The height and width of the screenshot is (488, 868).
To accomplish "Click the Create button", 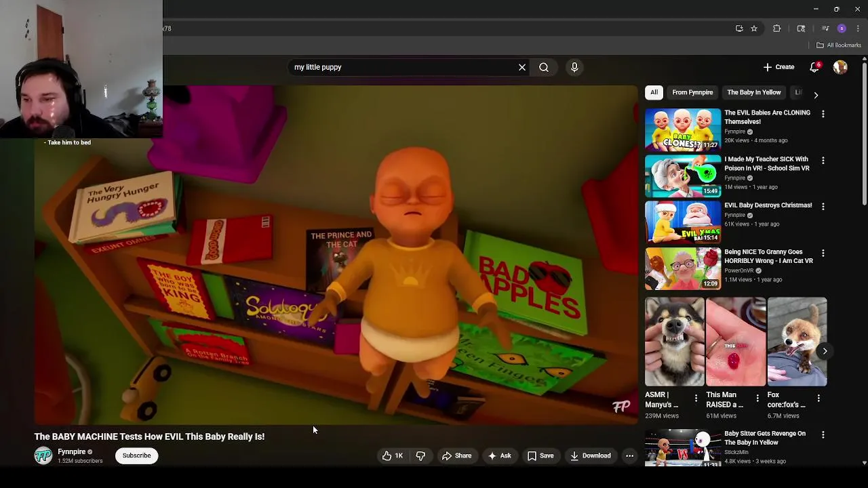I will coord(778,67).
